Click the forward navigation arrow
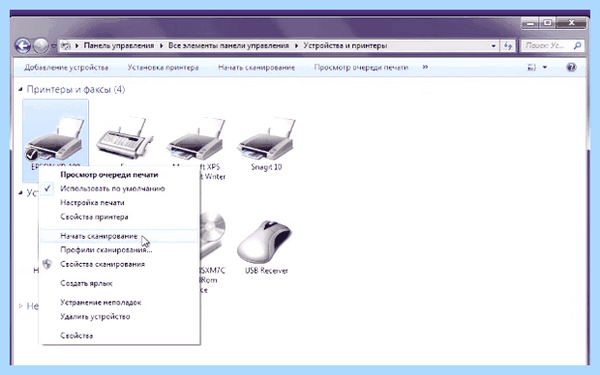The image size is (600, 375). tap(41, 46)
